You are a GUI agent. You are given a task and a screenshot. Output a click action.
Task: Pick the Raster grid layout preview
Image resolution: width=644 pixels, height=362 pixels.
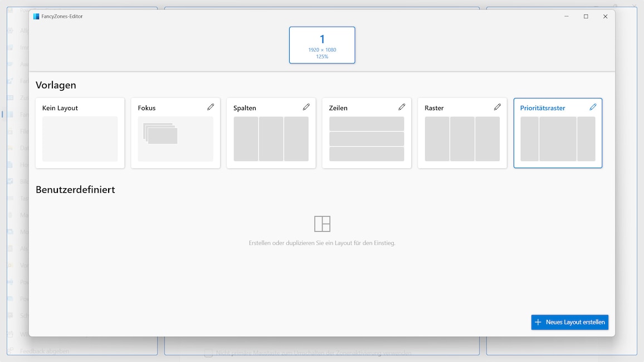pyautogui.click(x=462, y=139)
